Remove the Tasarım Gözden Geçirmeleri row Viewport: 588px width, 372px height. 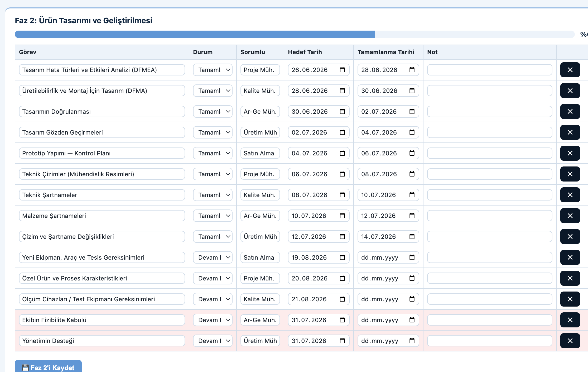570,132
